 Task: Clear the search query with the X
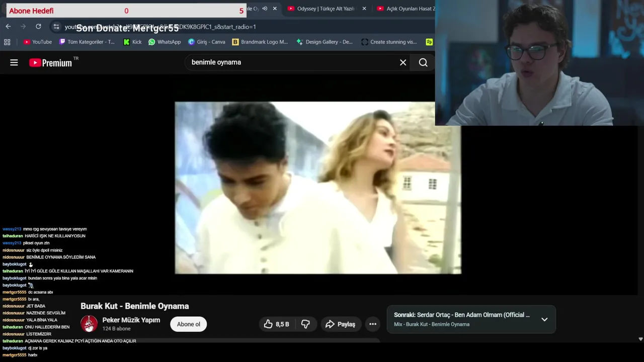(403, 62)
